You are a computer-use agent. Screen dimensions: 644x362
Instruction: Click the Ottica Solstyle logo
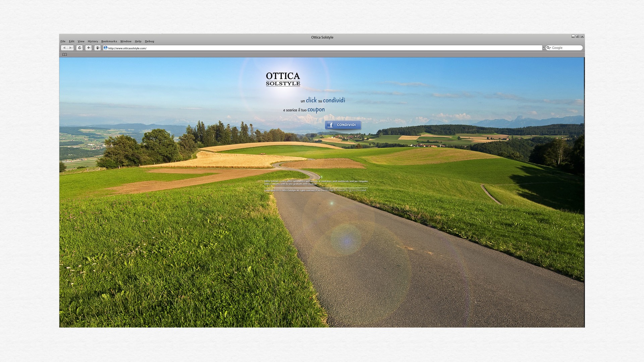tap(283, 79)
